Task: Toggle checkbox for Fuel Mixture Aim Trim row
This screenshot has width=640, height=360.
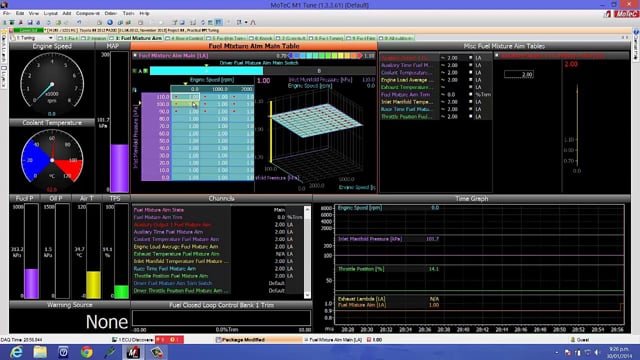Action: pos(470,94)
